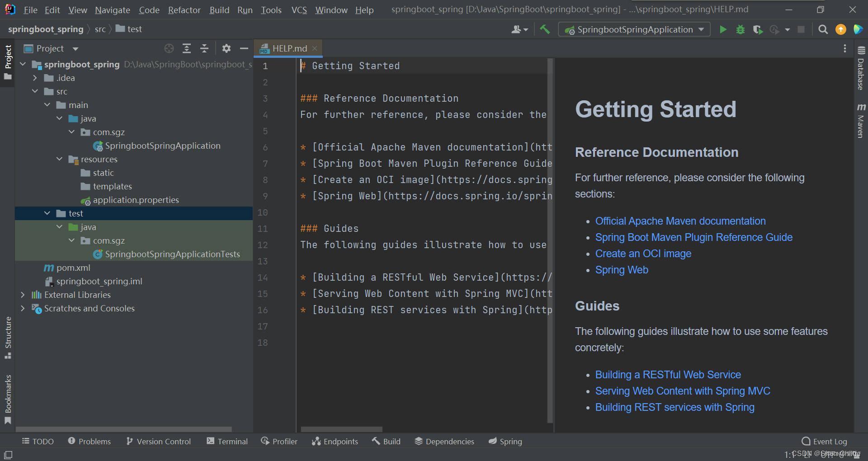
Task: Click the Stop square icon
Action: pyautogui.click(x=801, y=29)
